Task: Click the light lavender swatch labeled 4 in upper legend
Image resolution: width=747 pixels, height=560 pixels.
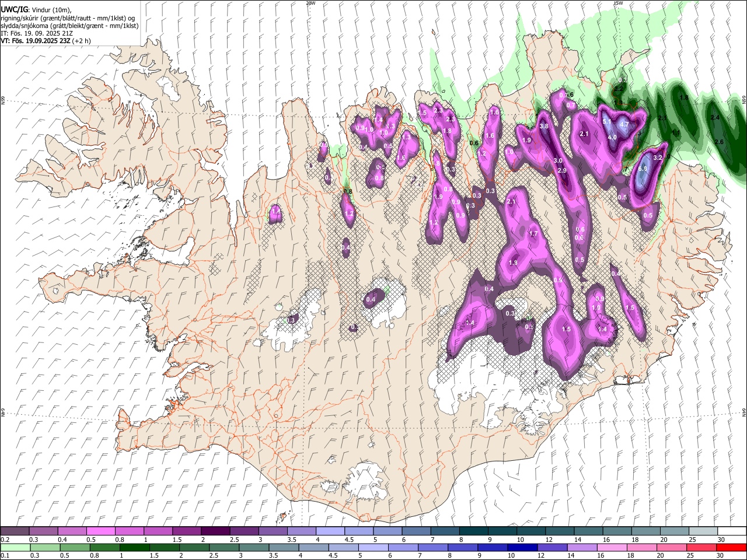Action: (x=330, y=531)
